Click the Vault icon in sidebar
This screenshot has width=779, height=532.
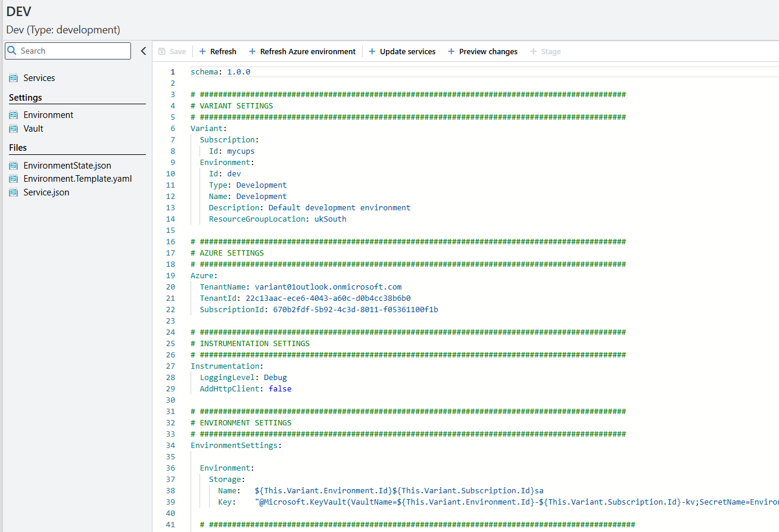coord(14,129)
